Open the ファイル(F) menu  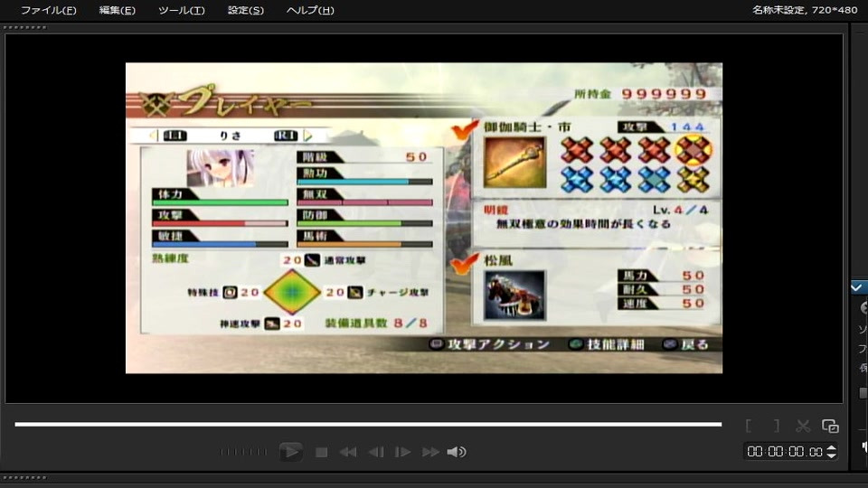click(x=49, y=11)
